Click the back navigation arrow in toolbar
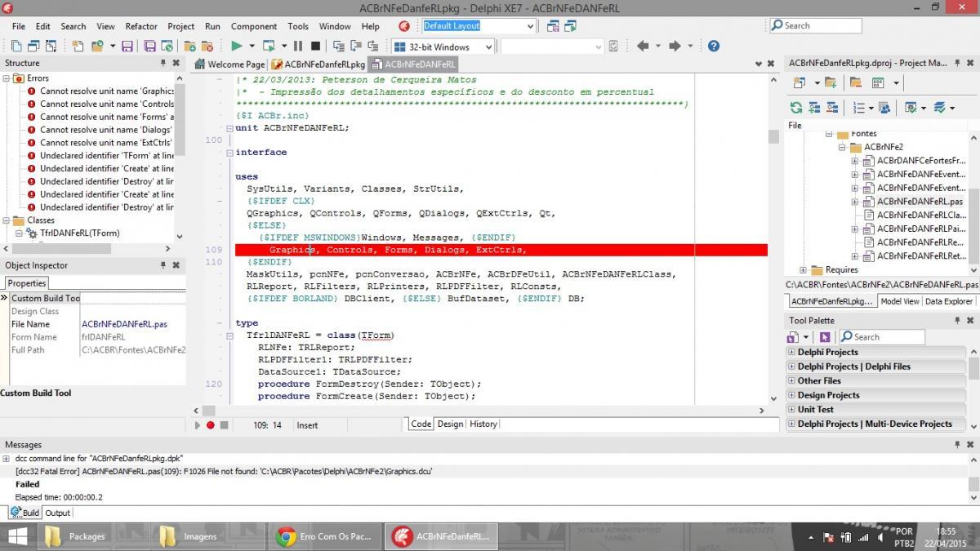Screen dimensions: 980x551 point(643,47)
